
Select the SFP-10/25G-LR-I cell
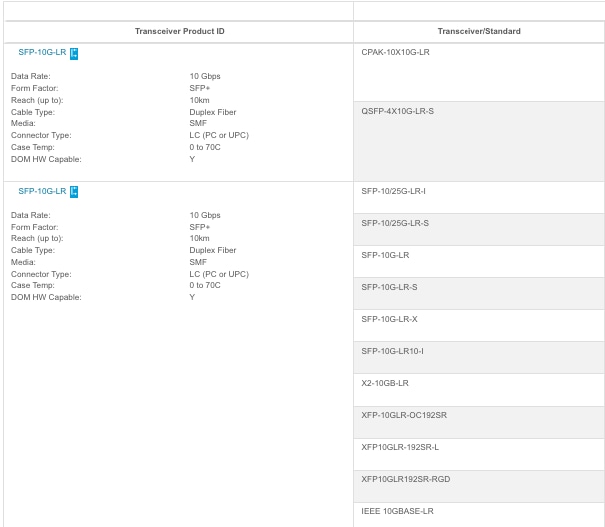click(x=479, y=198)
